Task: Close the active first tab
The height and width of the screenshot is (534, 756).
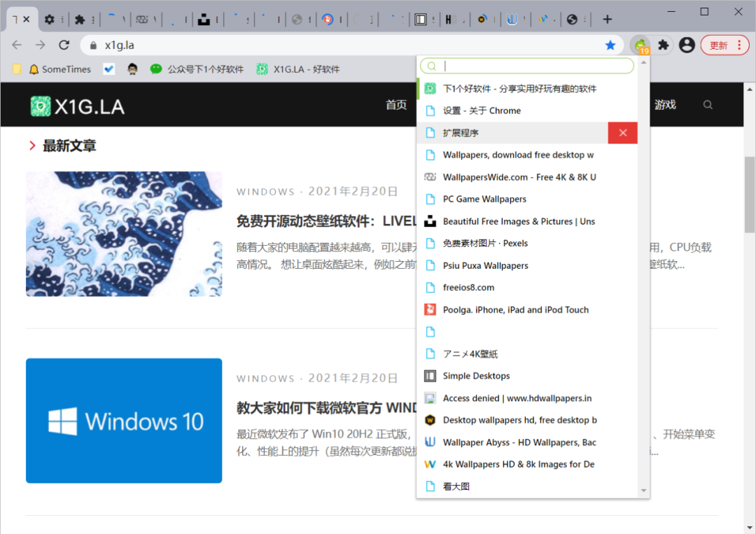Action: pyautogui.click(x=27, y=20)
